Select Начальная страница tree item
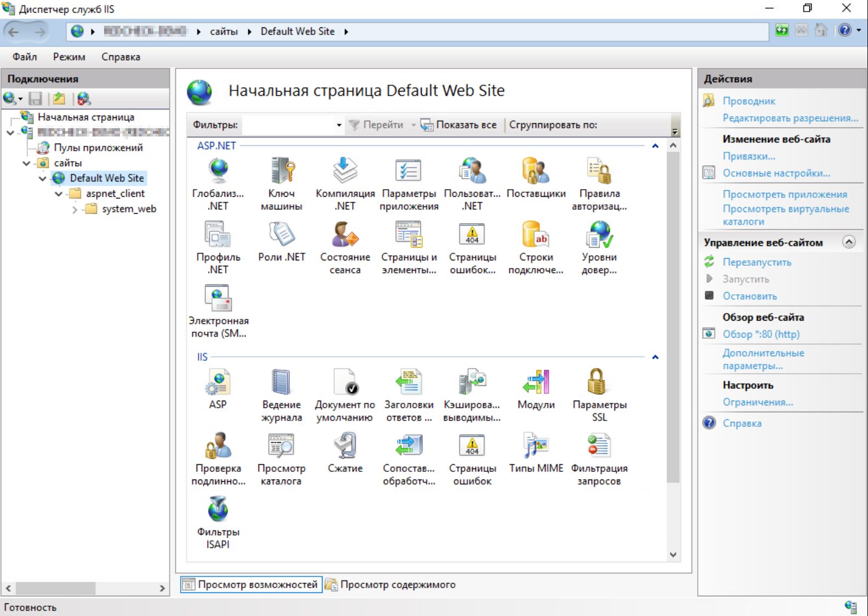Screen dimensions: 868x616 [86, 117]
